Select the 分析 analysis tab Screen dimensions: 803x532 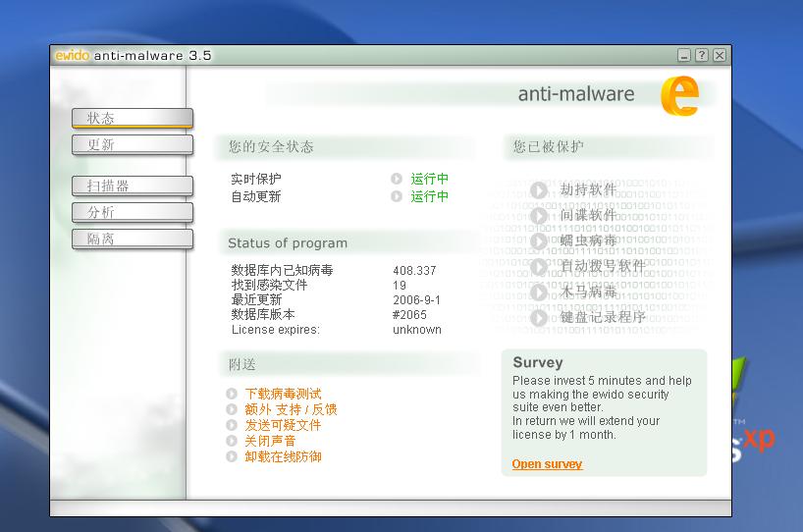pyautogui.click(x=133, y=212)
